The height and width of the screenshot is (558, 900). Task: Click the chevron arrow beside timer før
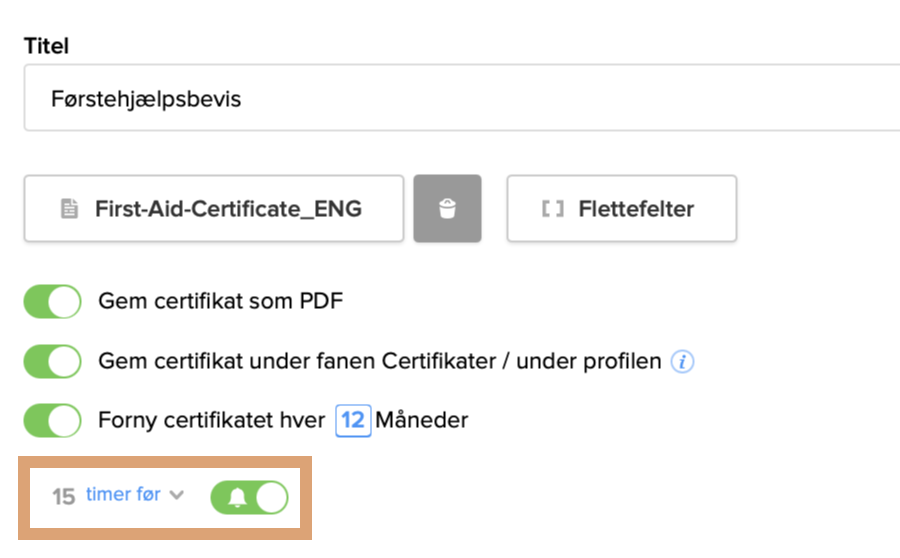click(x=177, y=495)
